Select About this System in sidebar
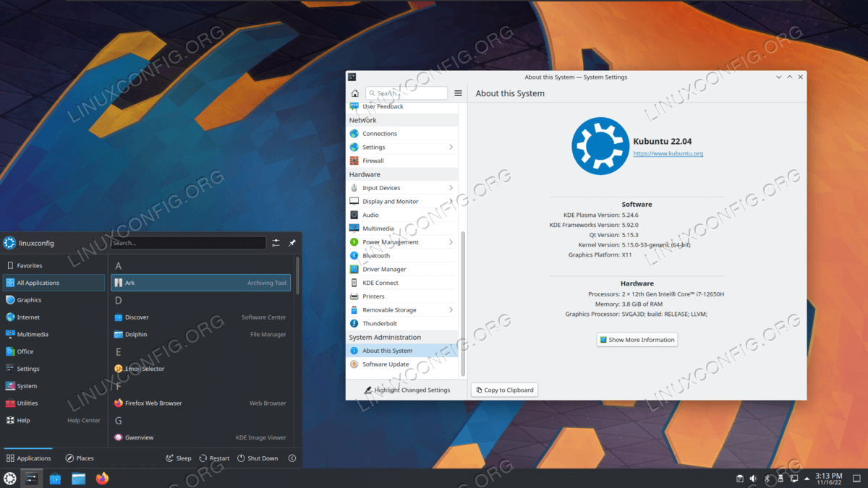Viewport: 868px width, 488px height. 402,351
